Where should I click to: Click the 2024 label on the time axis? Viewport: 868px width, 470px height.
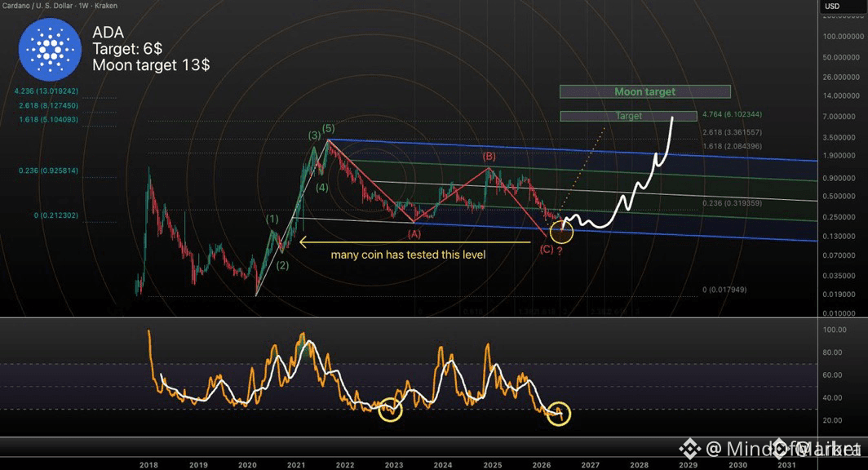443,465
